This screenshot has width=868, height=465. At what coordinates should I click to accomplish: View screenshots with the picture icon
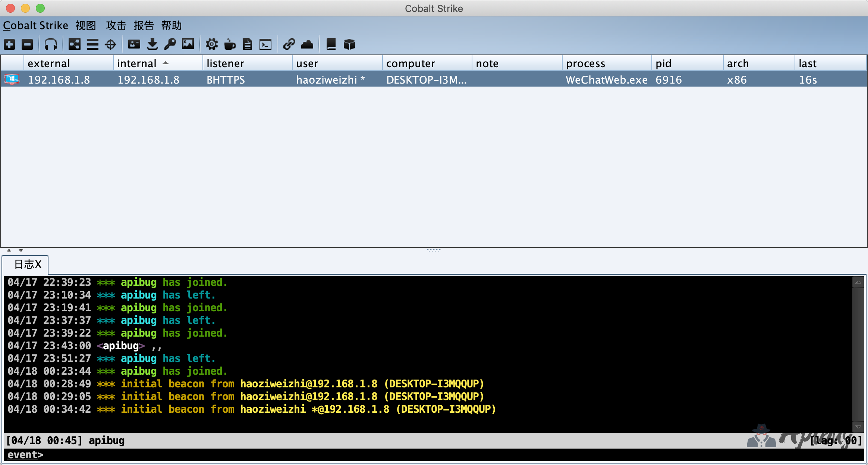pyautogui.click(x=188, y=44)
